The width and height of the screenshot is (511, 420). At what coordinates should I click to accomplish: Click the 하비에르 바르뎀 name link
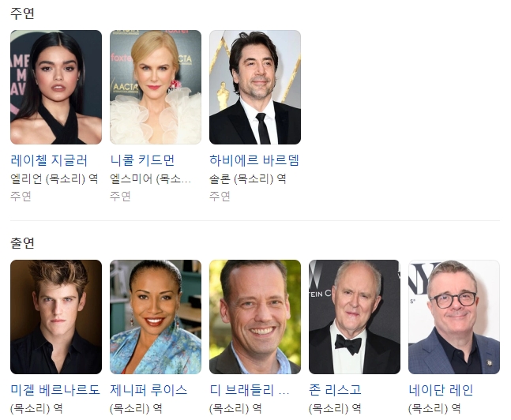tap(254, 160)
